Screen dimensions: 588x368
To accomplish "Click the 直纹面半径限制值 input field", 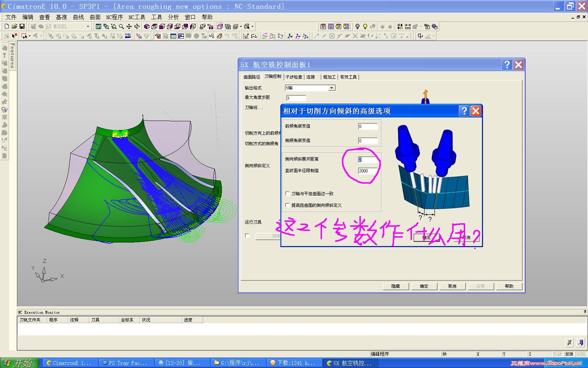I will (368, 171).
